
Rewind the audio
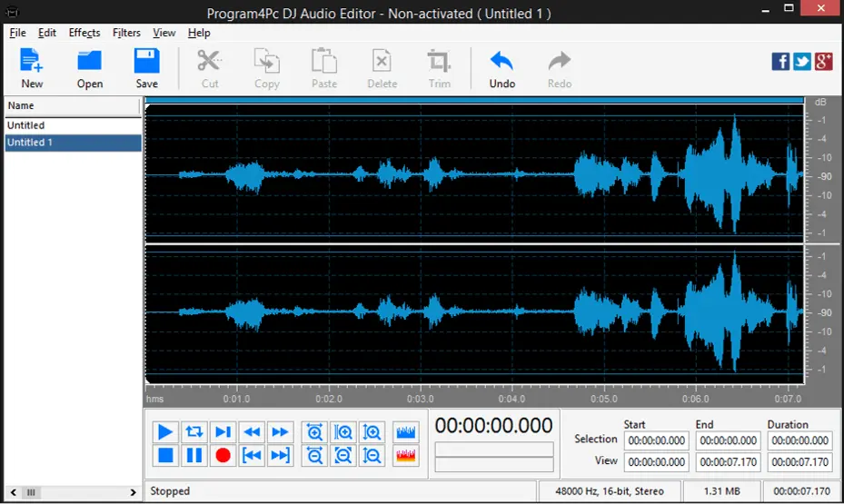click(252, 432)
